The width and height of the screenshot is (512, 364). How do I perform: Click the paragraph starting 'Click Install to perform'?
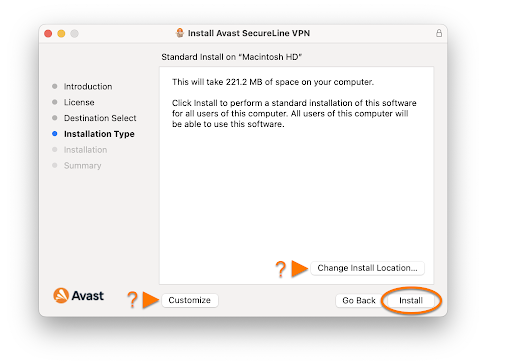294,113
